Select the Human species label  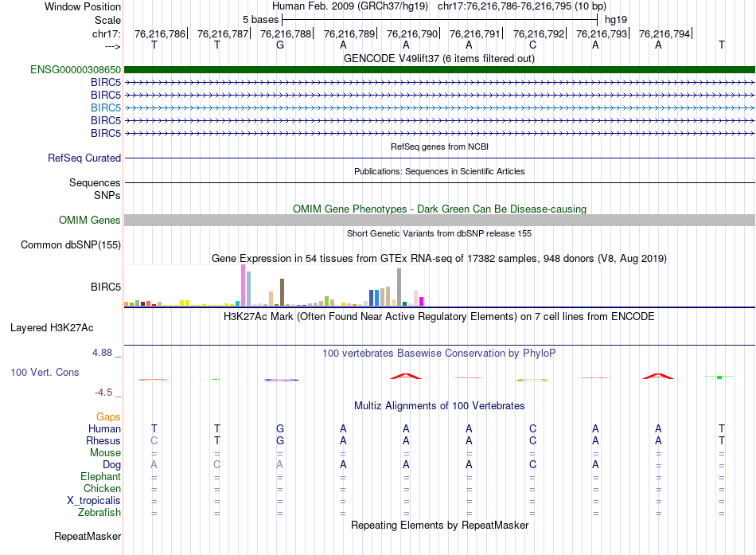tap(104, 428)
